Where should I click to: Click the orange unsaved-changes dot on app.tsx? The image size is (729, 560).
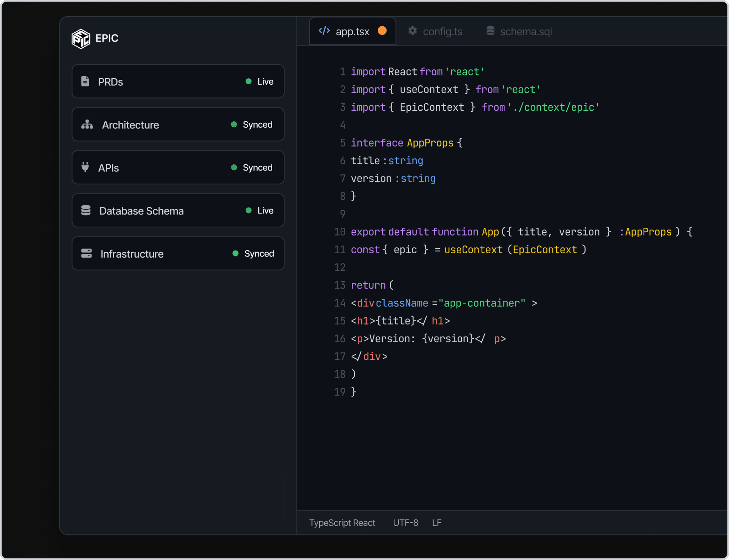[x=382, y=31]
